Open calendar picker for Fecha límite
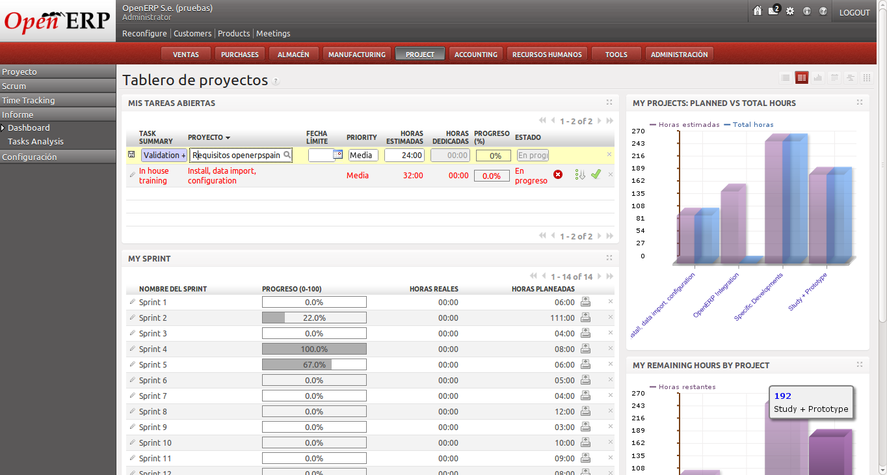887x475 pixels. pyautogui.click(x=338, y=154)
